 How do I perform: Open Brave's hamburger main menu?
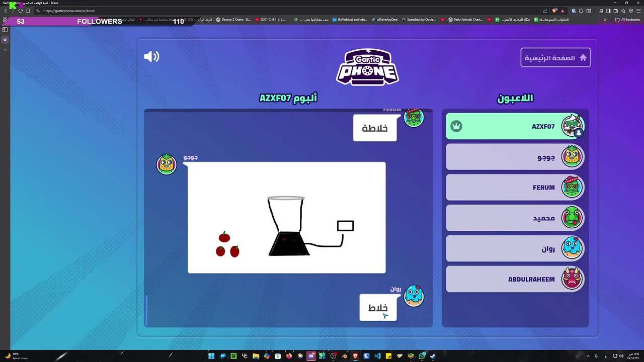[x=638, y=11]
